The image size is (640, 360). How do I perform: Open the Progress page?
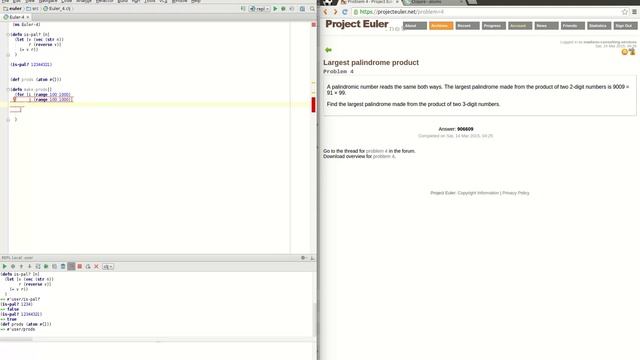[493, 26]
